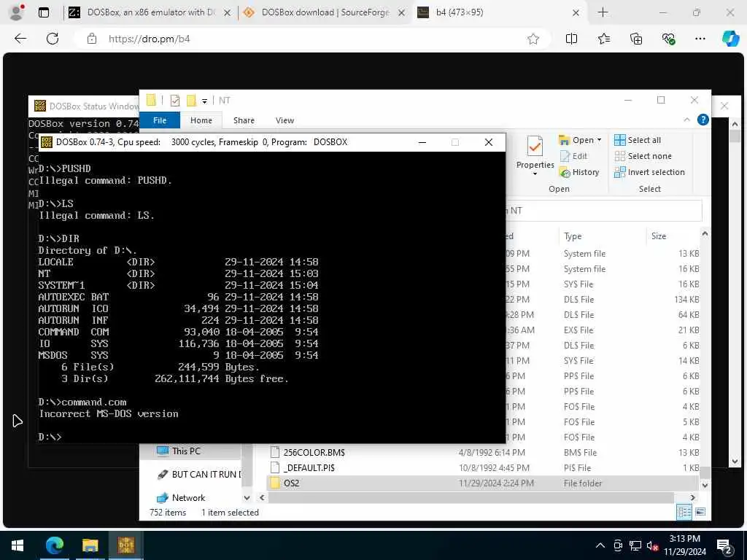This screenshot has width=747, height=560.
Task: Open split screen in Edge toolbar
Action: [x=571, y=39]
